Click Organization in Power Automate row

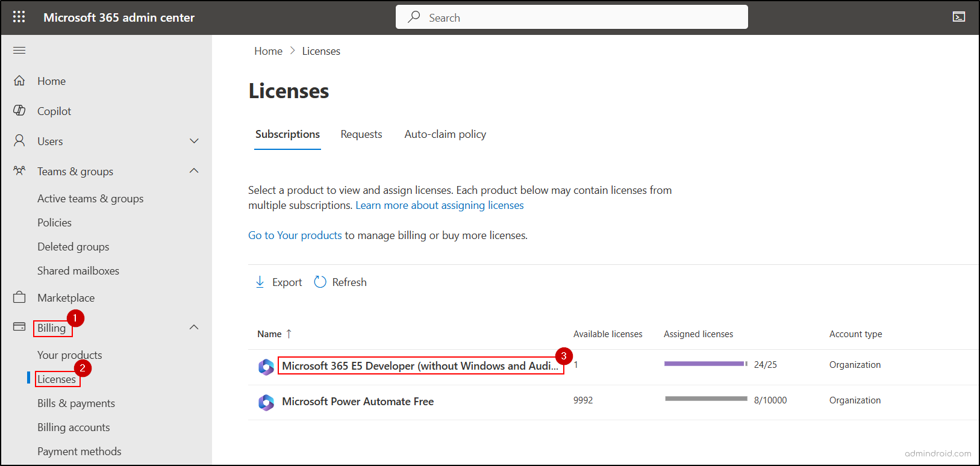(855, 400)
